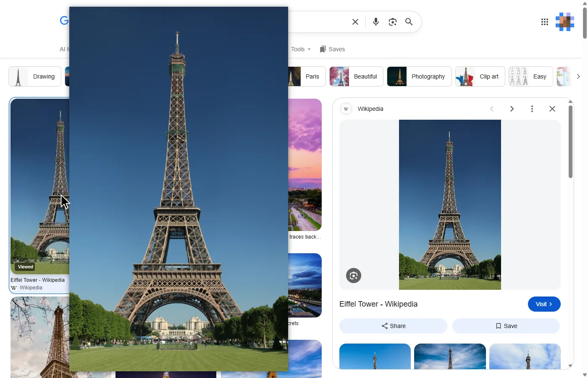588x378 pixels.
Task: Click the preview panel scrollbar
Action: (570, 142)
